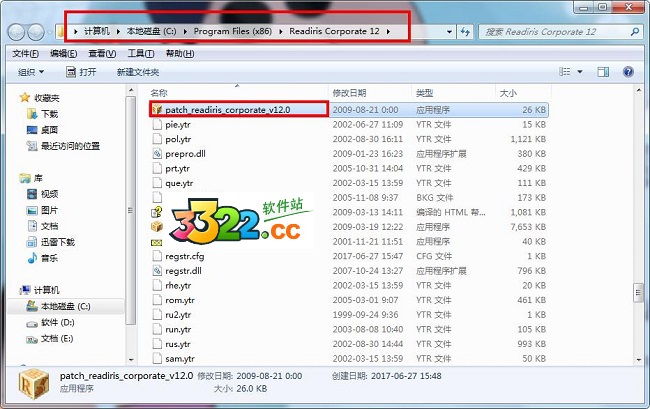Select the rhe.ytr file name

(x=178, y=286)
